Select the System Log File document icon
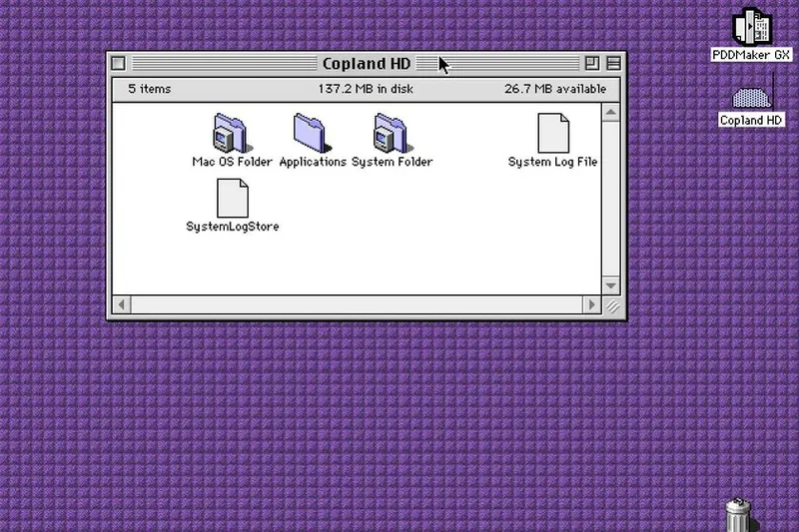799x532 pixels. pyautogui.click(x=553, y=133)
